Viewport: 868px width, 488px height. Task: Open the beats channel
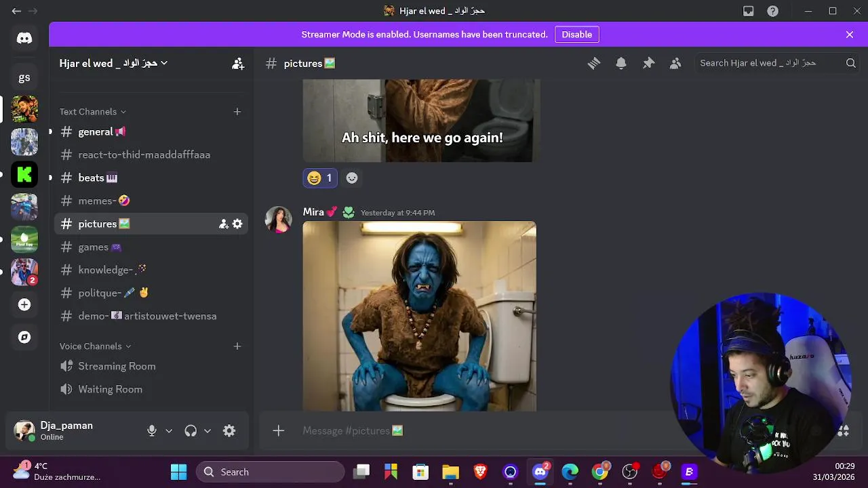point(151,178)
